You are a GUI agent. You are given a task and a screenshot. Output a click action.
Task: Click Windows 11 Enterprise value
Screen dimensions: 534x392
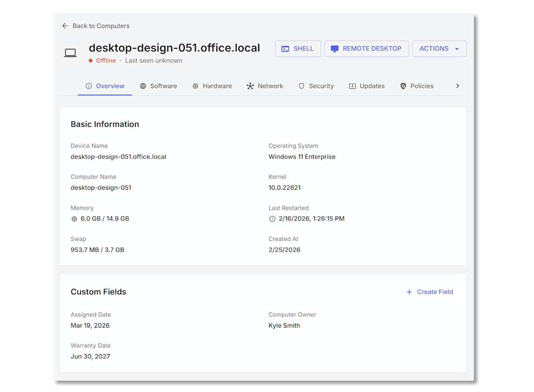point(302,157)
